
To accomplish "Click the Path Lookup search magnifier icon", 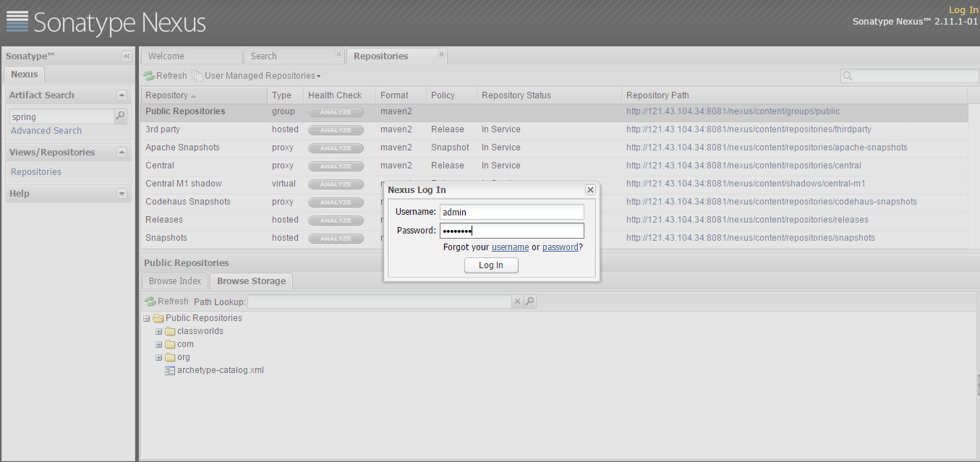I will click(530, 301).
